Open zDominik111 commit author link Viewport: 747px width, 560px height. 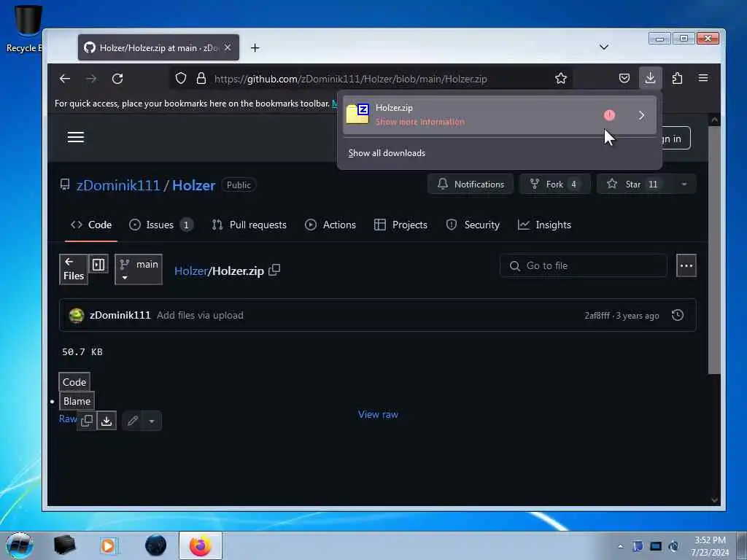coord(120,315)
